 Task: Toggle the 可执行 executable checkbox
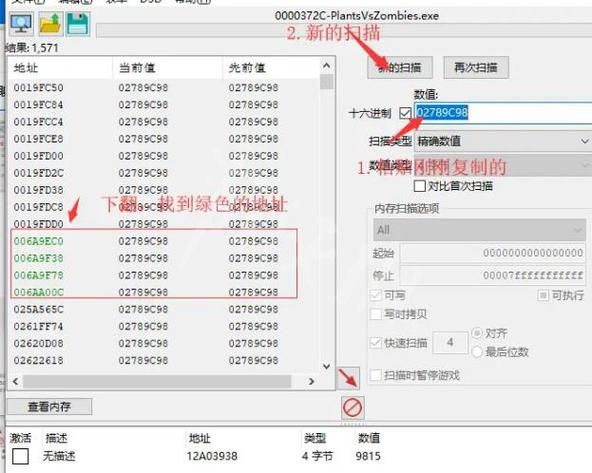[543, 295]
